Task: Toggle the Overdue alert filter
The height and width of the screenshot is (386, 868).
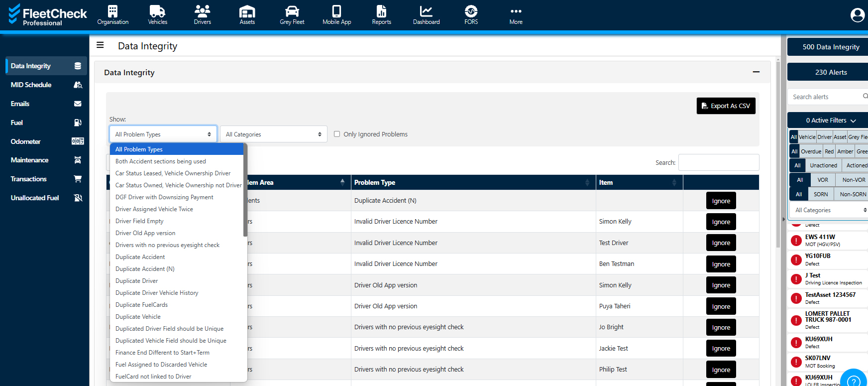Action: [x=811, y=151]
